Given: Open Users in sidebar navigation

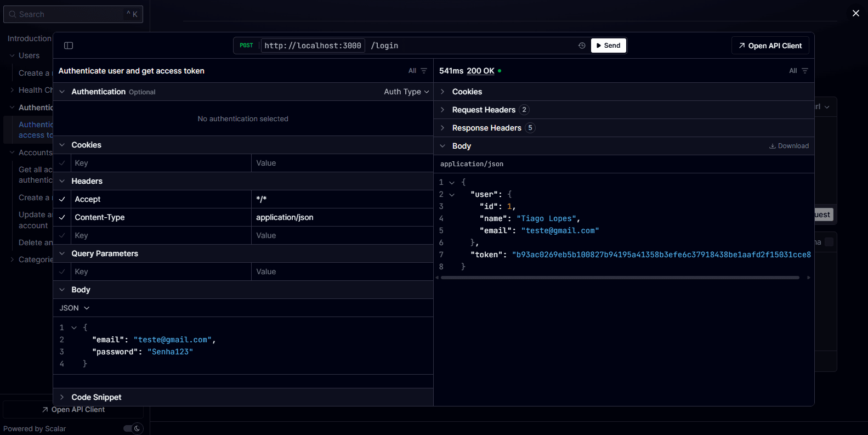Looking at the screenshot, I should pyautogui.click(x=29, y=55).
